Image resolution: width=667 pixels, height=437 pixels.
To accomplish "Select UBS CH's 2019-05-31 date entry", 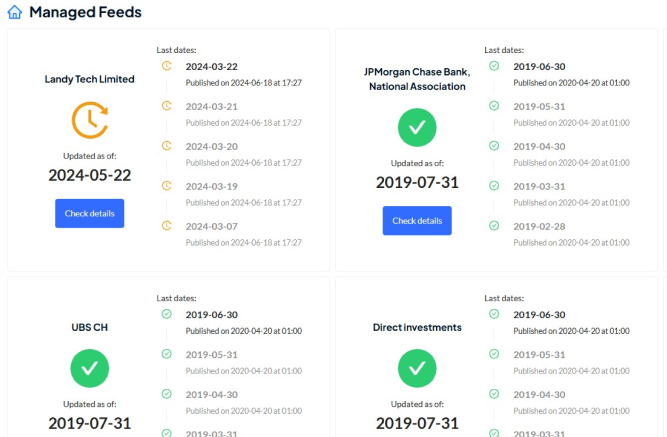I will pyautogui.click(x=211, y=355).
